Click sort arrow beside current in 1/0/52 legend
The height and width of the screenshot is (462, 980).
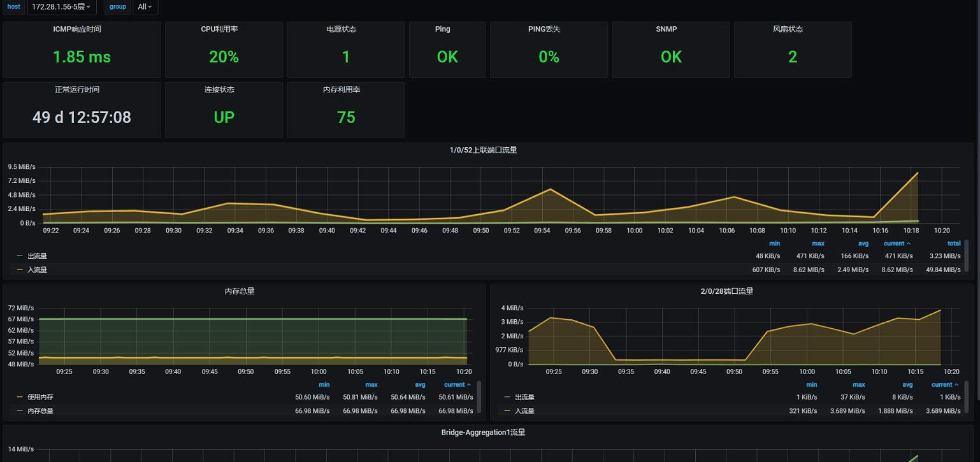pyautogui.click(x=909, y=243)
